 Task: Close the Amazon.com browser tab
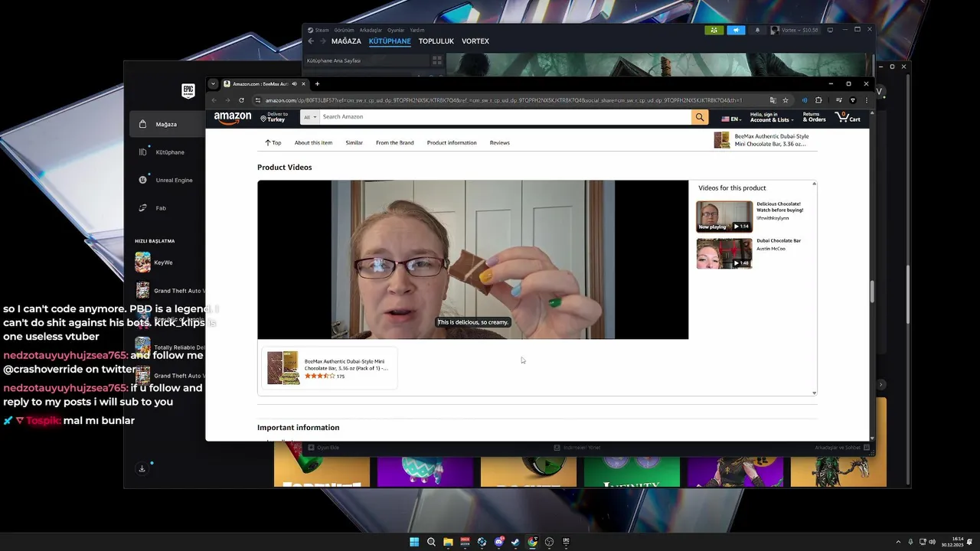click(304, 84)
